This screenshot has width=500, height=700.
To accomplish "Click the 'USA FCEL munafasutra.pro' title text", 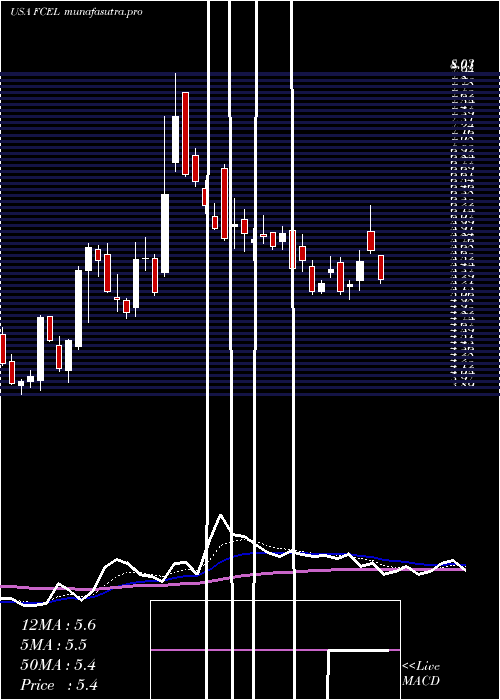I will click(x=77, y=12).
